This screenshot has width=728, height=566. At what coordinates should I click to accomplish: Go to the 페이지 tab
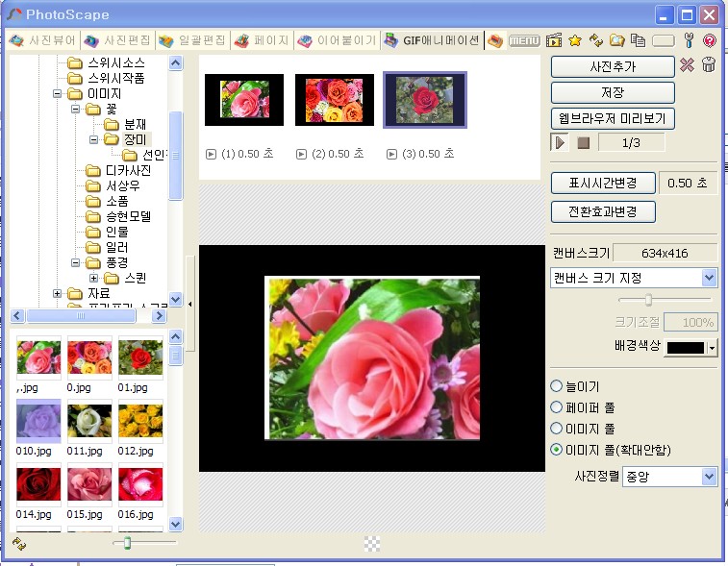pyautogui.click(x=261, y=40)
